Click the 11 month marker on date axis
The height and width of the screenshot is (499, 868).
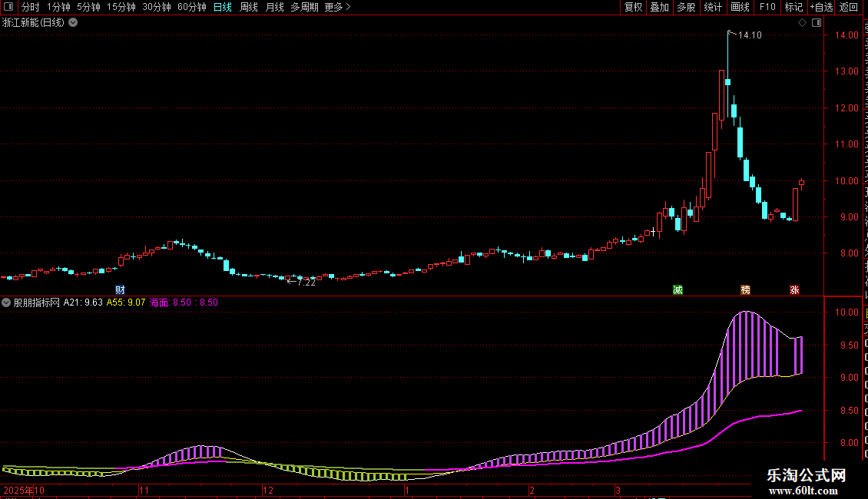144,490
